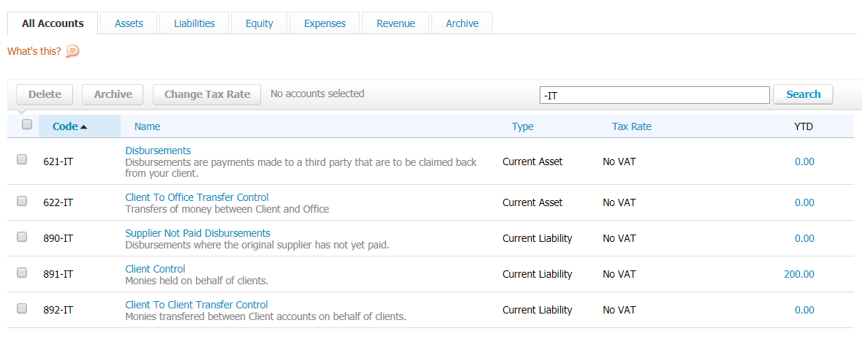
Task: Open the Archive tab
Action: 462,23
